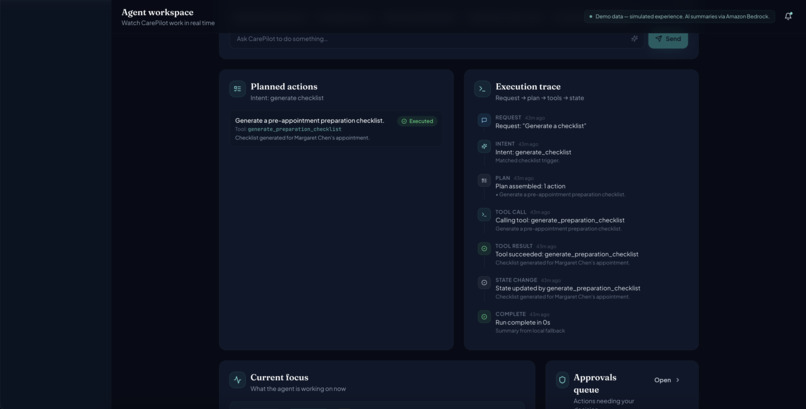Screen dimensions: 806x409
Task: Click 'Intent: generate checklist' subtitle
Action: pyautogui.click(x=287, y=98)
